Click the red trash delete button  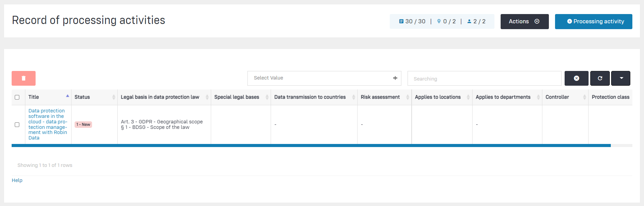pos(24,78)
